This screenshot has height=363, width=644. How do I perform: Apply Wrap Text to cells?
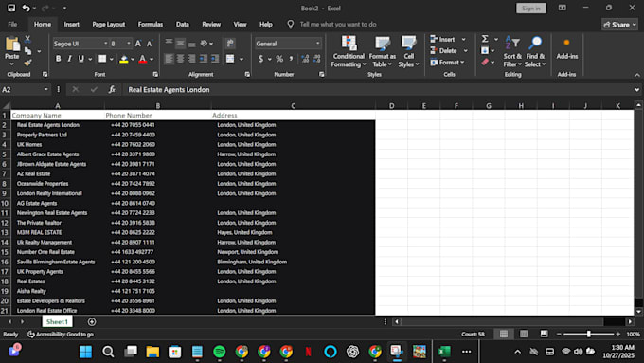pos(230,44)
